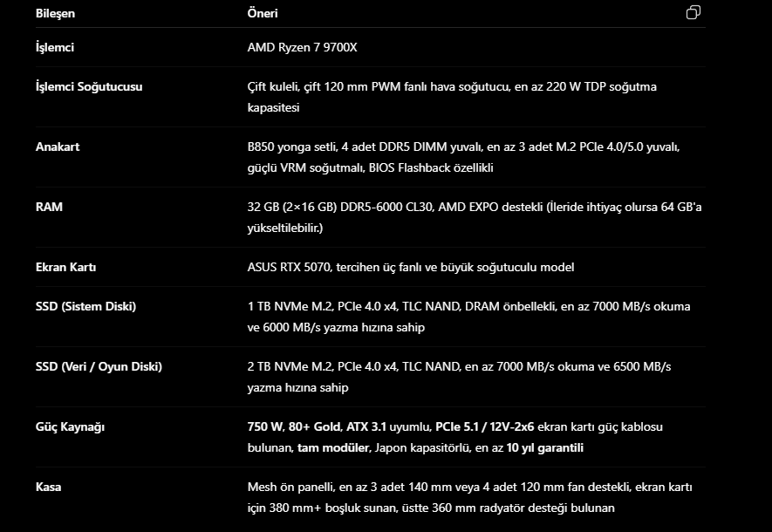Click the Ekran Kartı label
772x532 pixels.
[x=66, y=267]
